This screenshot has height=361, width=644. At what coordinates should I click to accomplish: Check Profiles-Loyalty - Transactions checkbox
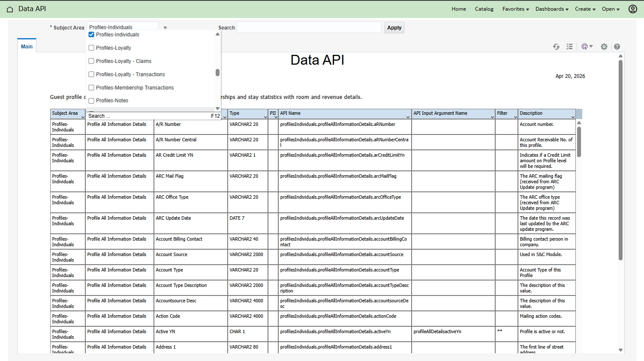tap(91, 75)
